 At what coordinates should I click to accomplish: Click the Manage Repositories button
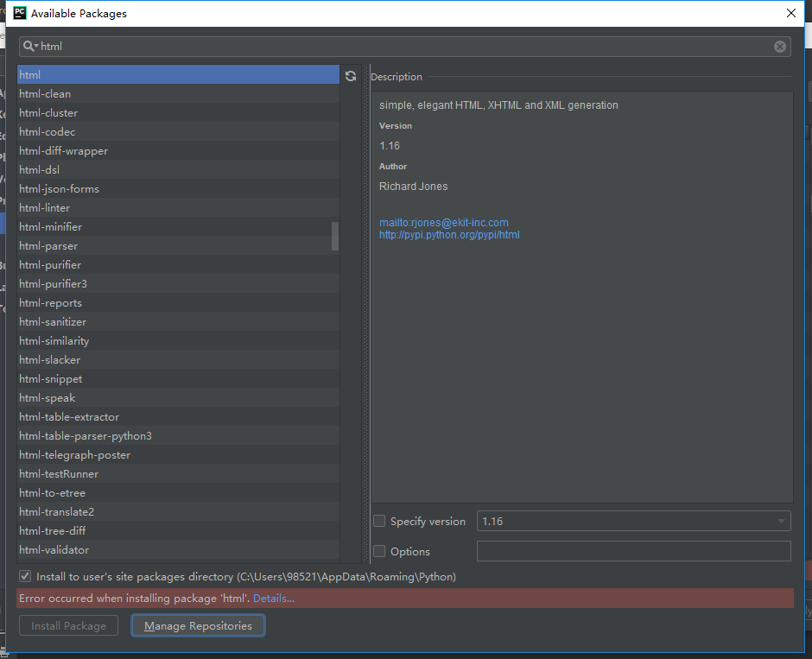(x=198, y=625)
